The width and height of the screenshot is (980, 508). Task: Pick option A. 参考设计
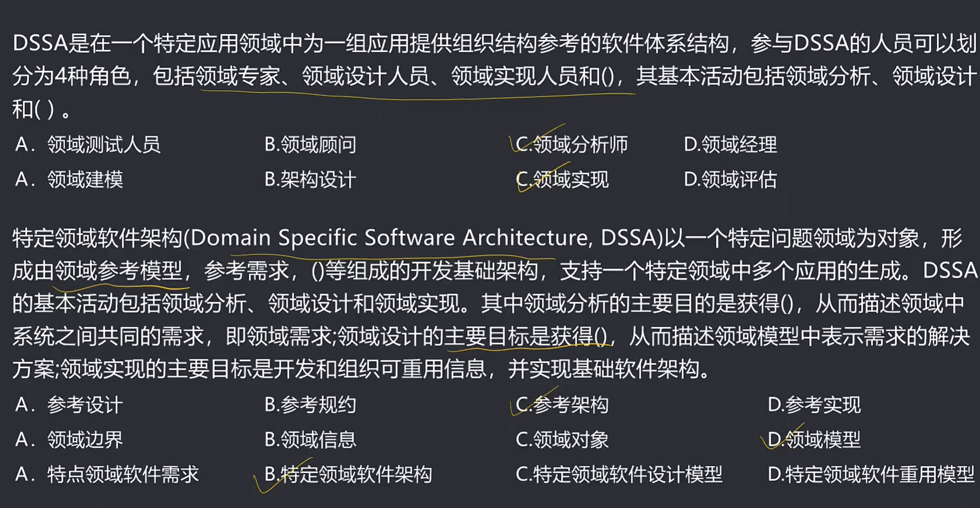pos(69,405)
